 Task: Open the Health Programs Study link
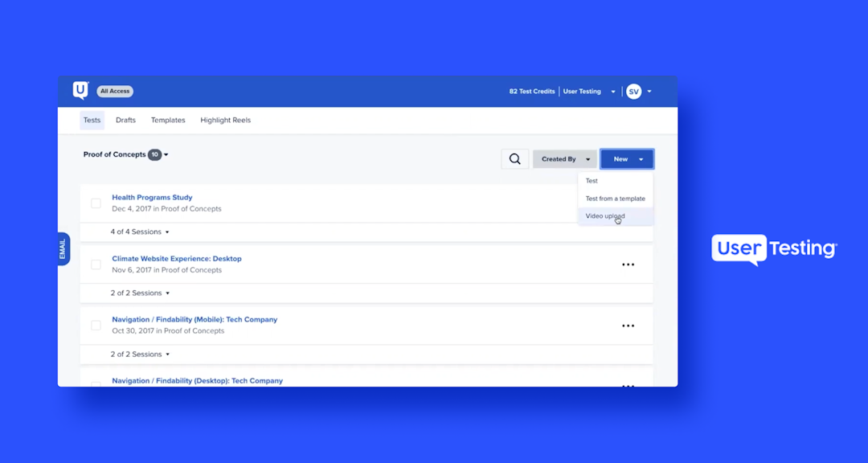click(x=152, y=197)
